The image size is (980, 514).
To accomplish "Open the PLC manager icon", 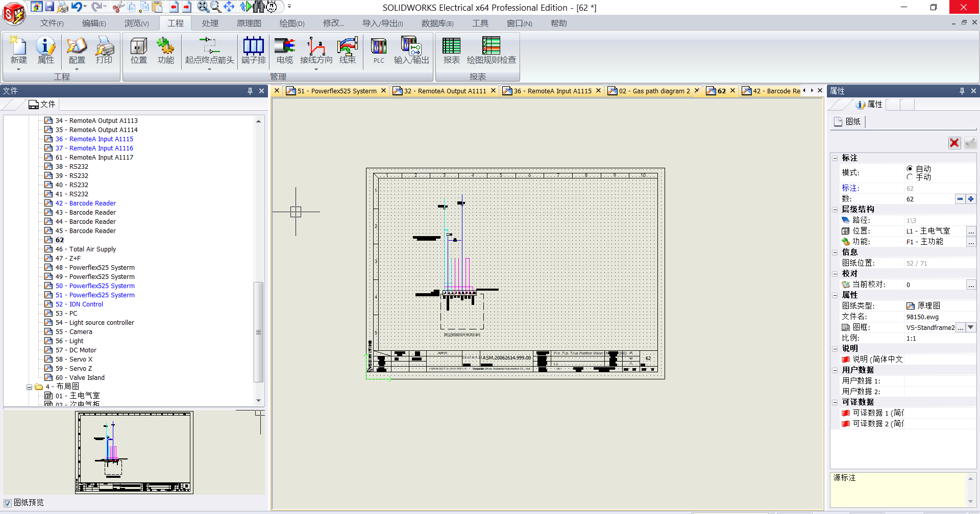I will [x=379, y=50].
